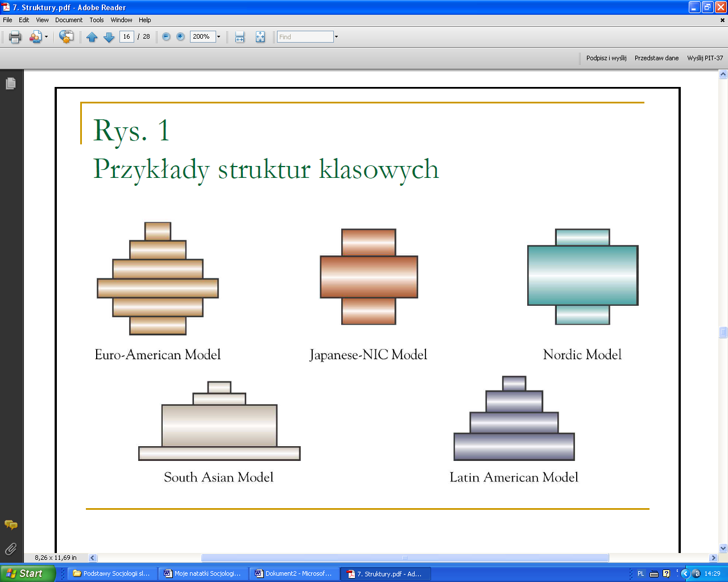Viewport: 728px width, 582px height.
Task: Click the vertical scrollbar thumb
Action: click(723, 332)
